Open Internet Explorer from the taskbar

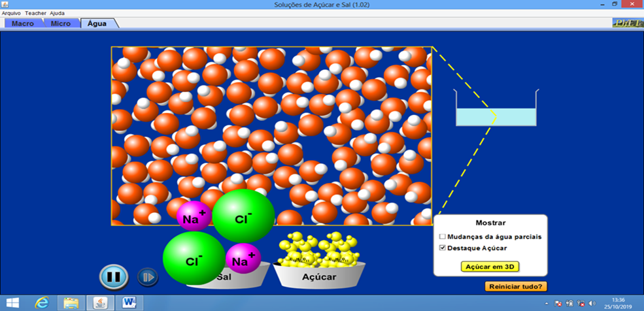pos(42,303)
